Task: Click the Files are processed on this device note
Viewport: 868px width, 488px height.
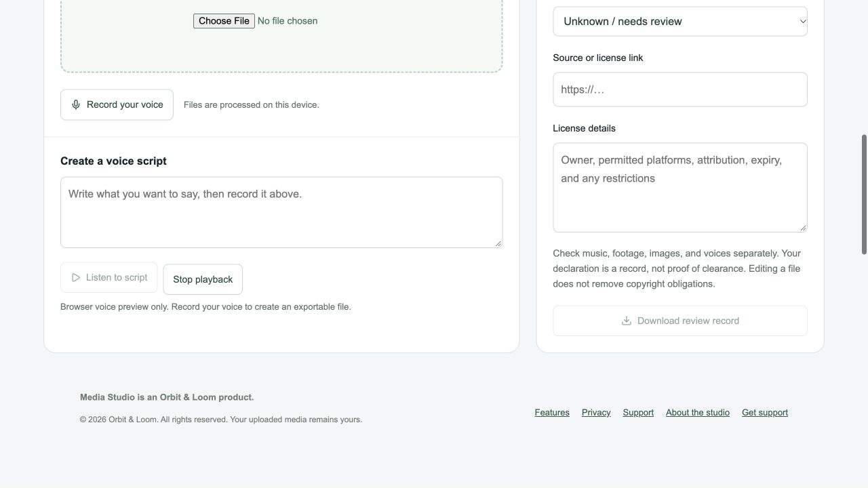Action: tap(252, 105)
